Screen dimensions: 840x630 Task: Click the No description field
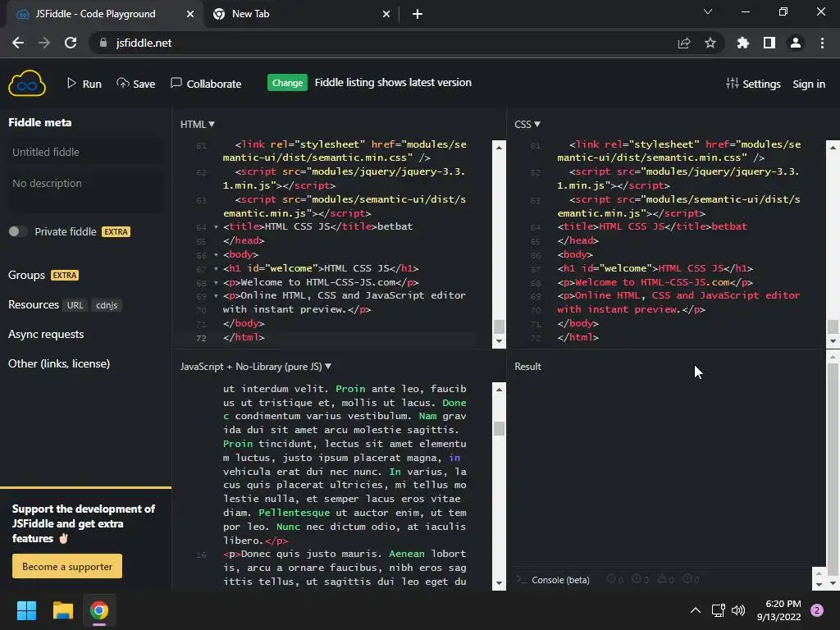point(85,189)
